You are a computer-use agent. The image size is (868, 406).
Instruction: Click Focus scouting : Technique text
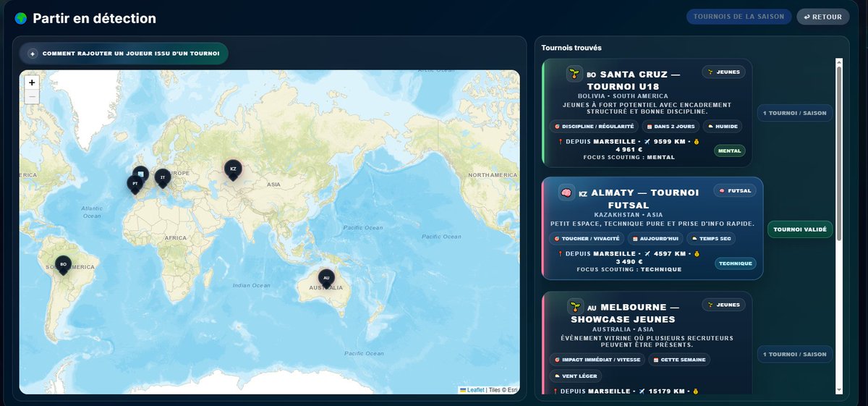point(629,269)
